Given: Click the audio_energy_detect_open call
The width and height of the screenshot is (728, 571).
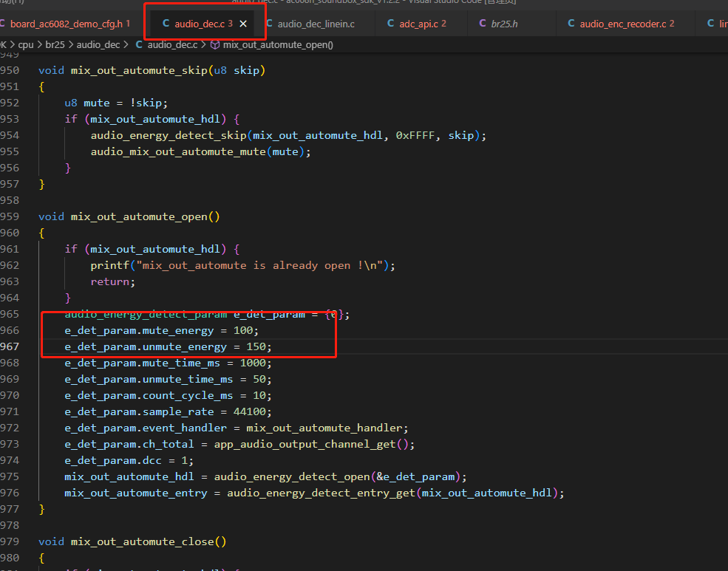Looking at the screenshot, I should coord(292,476).
